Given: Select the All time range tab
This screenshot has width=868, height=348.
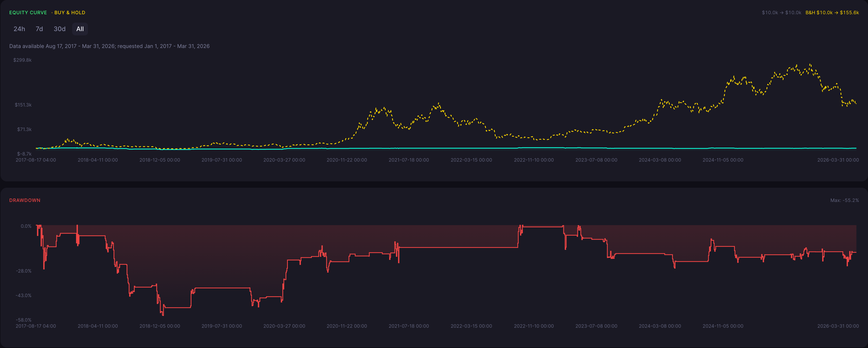Looking at the screenshot, I should tap(80, 29).
